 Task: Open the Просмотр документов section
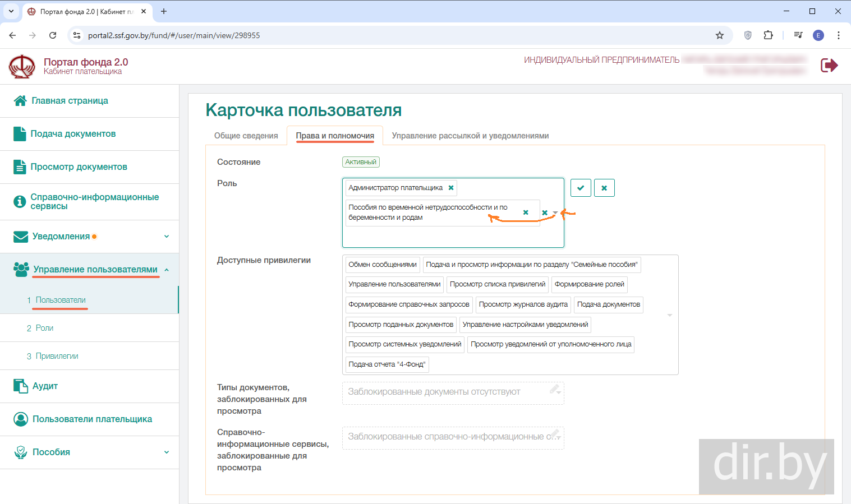click(x=79, y=167)
